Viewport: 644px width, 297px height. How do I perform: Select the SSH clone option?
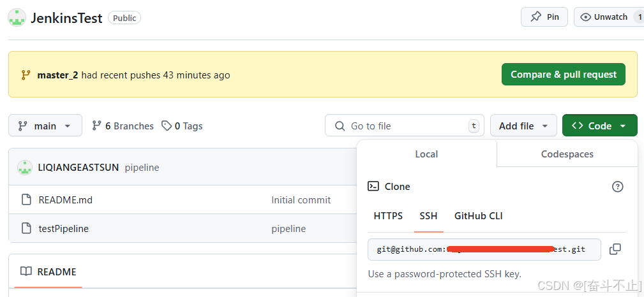coord(428,216)
